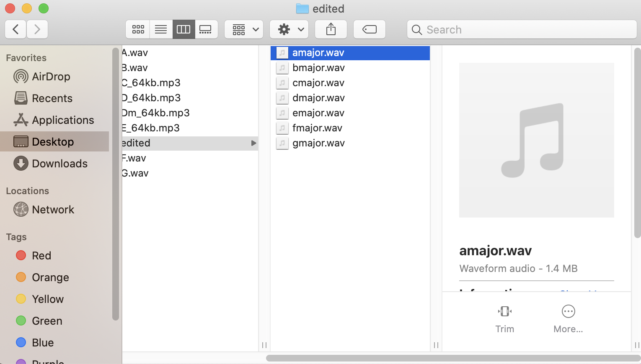Click the fmajor.wav audio file icon

coord(282,128)
